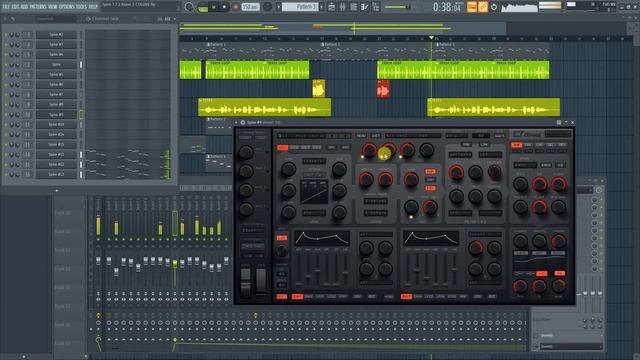Open the PATTERNS menu
The width and height of the screenshot is (640, 360).
pos(38,7)
